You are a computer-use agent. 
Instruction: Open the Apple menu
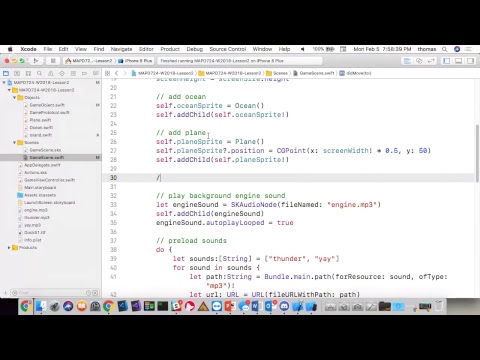10,49
